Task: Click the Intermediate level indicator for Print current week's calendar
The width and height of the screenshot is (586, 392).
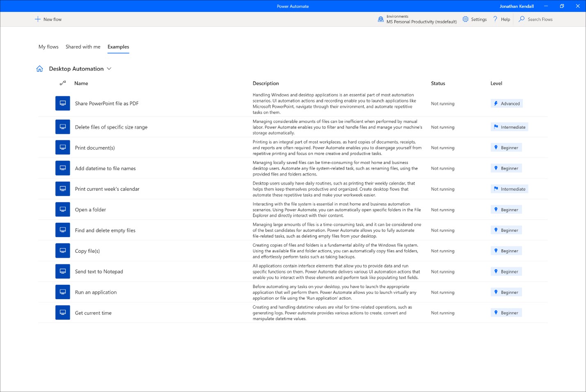Action: pos(509,189)
